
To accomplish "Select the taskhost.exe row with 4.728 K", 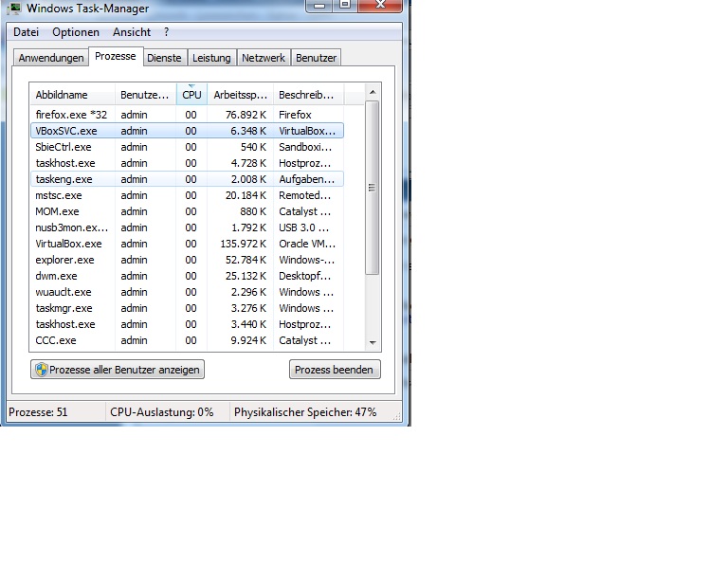I will [x=187, y=163].
